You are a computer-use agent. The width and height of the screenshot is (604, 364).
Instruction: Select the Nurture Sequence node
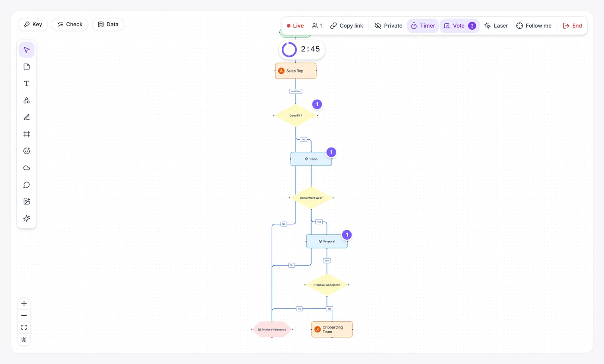272,329
